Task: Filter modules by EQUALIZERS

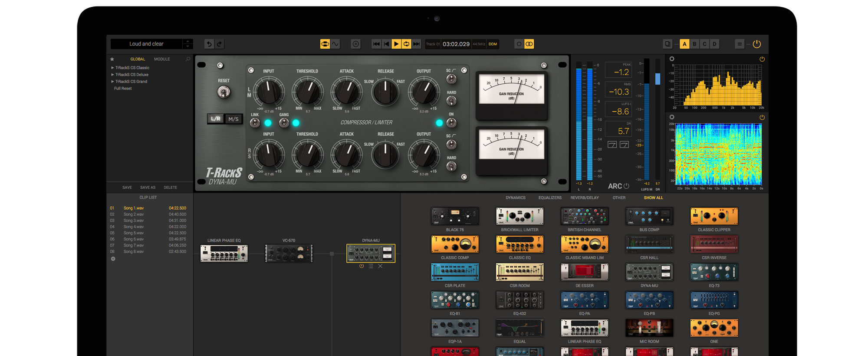Action: click(x=550, y=198)
